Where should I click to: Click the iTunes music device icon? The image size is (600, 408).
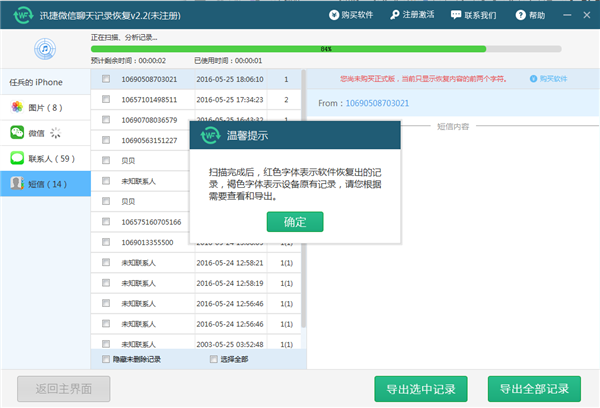(46, 50)
